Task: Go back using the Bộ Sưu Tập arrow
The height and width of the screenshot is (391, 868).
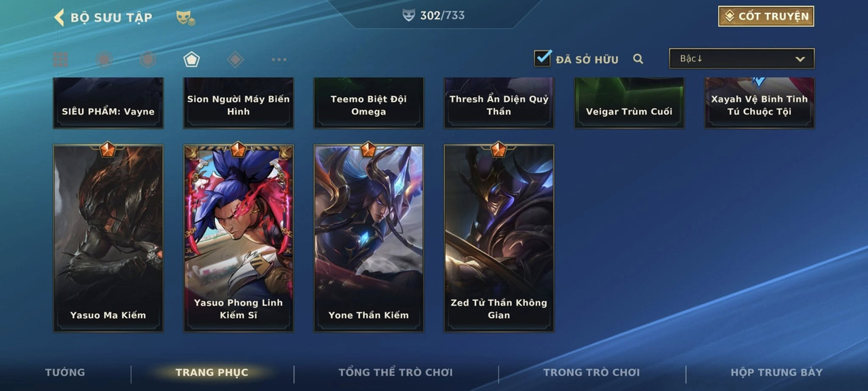Action: point(59,17)
